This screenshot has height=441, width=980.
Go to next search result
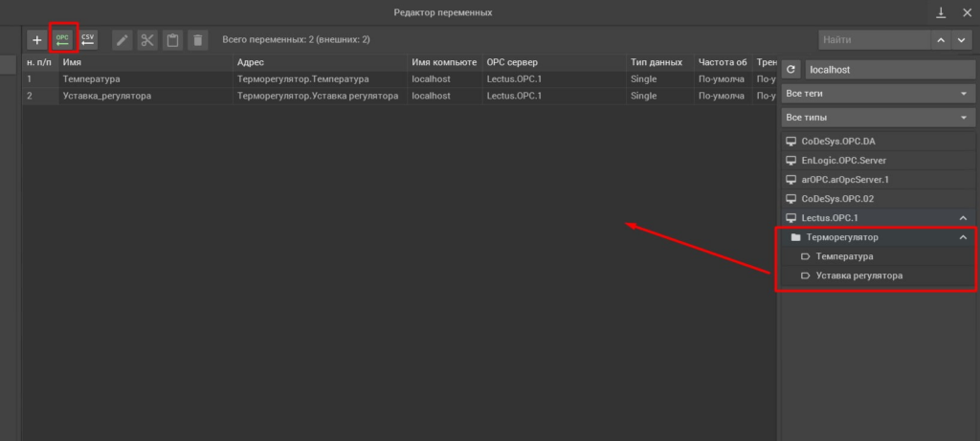961,40
